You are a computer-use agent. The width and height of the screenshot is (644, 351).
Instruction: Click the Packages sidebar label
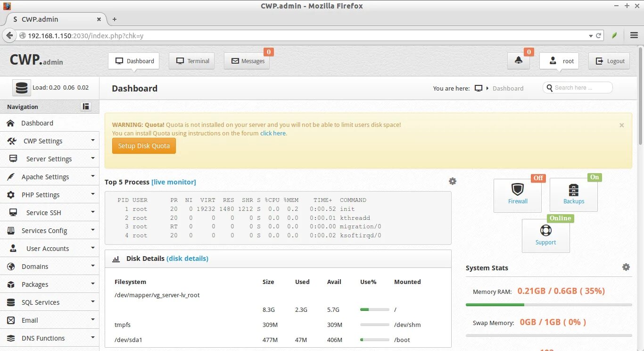[x=35, y=284]
